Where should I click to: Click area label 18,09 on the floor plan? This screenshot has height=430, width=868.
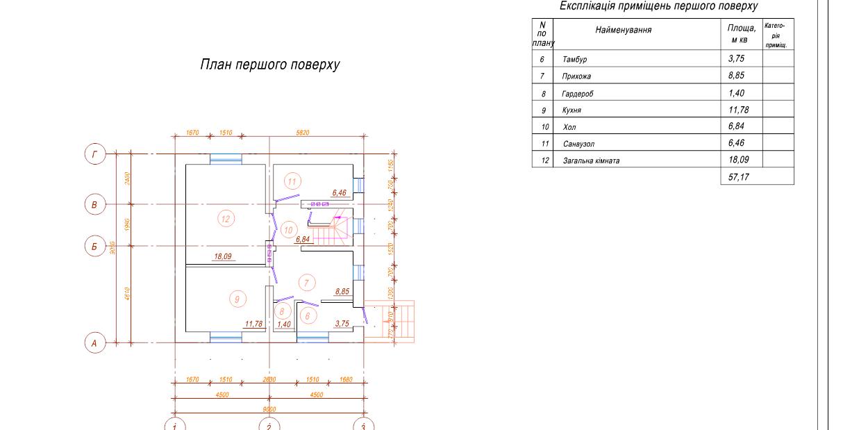tap(222, 256)
